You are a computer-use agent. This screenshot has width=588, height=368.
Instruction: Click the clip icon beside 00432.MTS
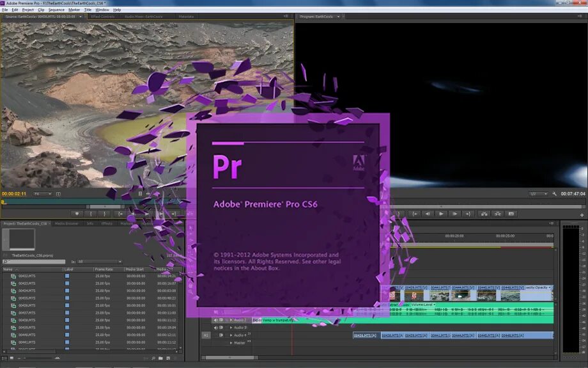[x=13, y=276]
